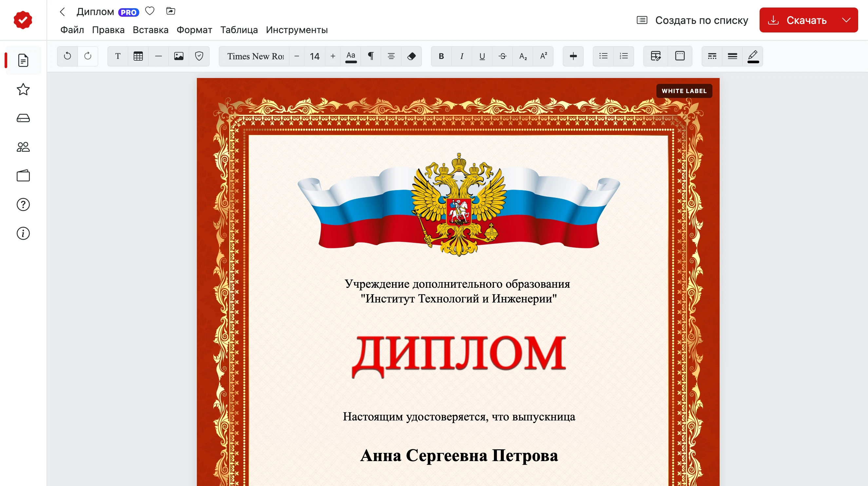Image resolution: width=868 pixels, height=486 pixels.
Task: Go back using the left chevron
Action: point(62,12)
